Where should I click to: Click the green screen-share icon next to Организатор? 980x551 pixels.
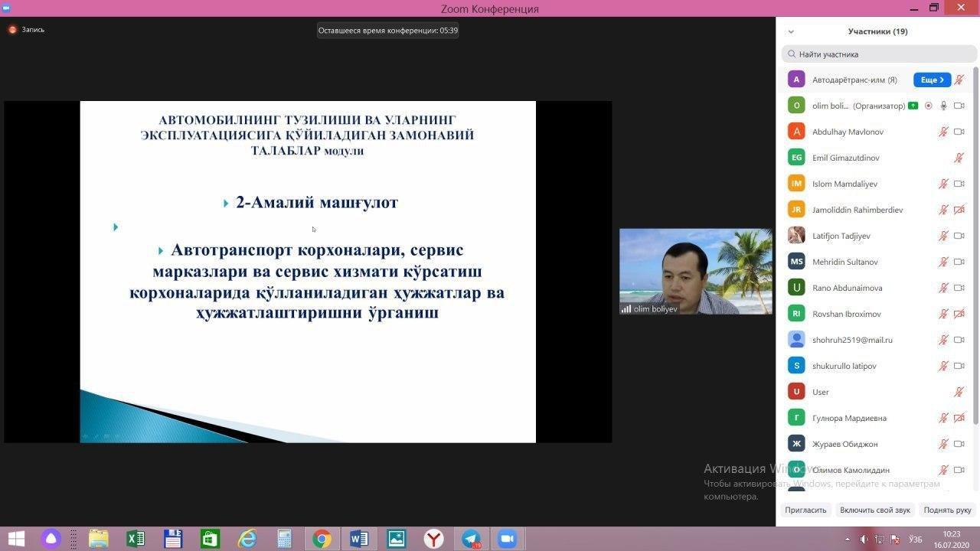point(913,106)
